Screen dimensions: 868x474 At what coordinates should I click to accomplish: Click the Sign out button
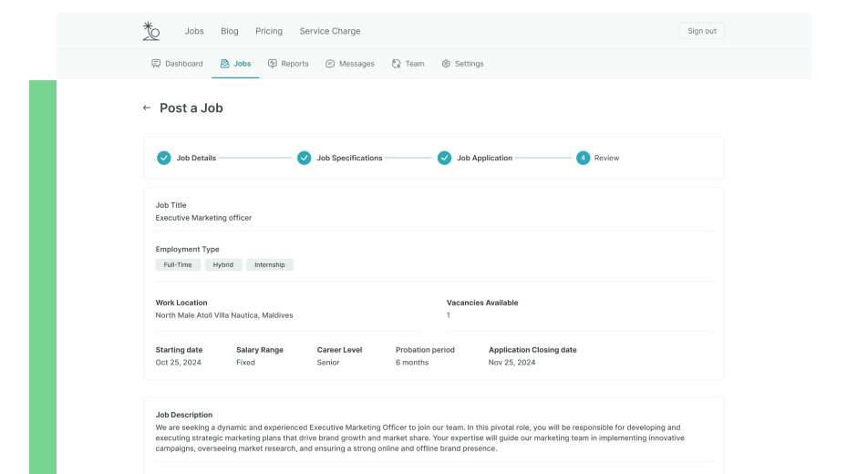click(702, 31)
